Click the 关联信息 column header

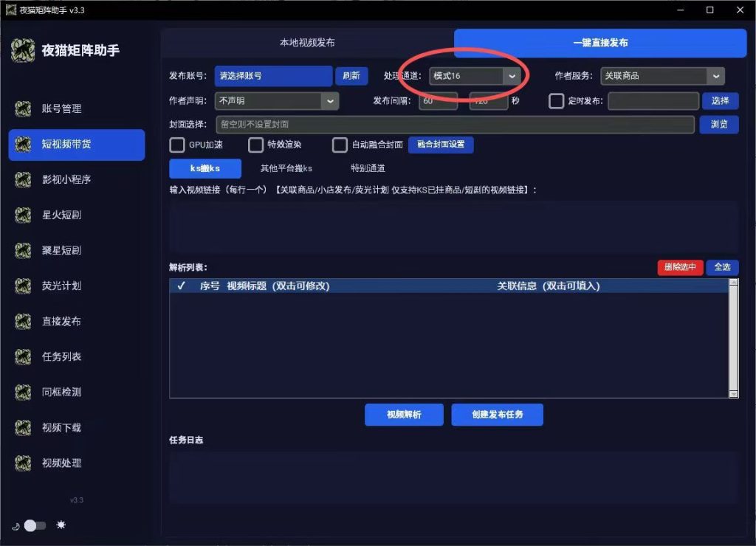point(549,286)
